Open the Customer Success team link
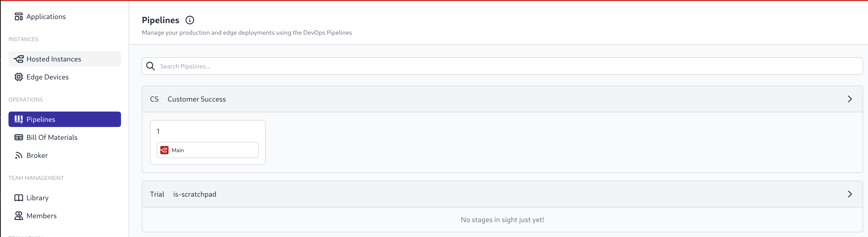 point(197,99)
